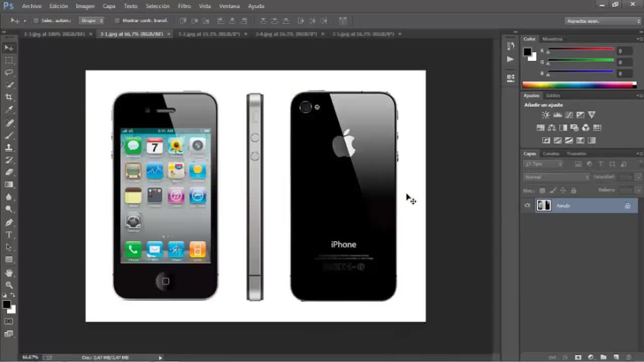Screen dimensions: 644x362
Task: Select the Rectangle shape tool
Action: point(9,259)
